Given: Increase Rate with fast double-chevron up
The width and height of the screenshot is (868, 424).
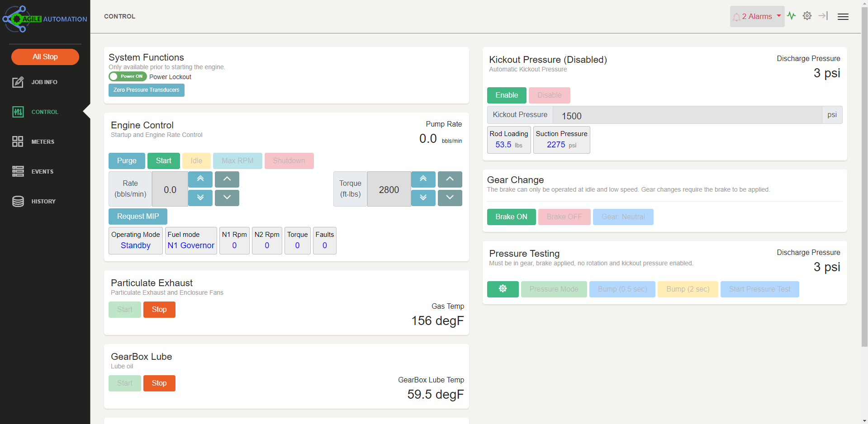Looking at the screenshot, I should tap(200, 179).
